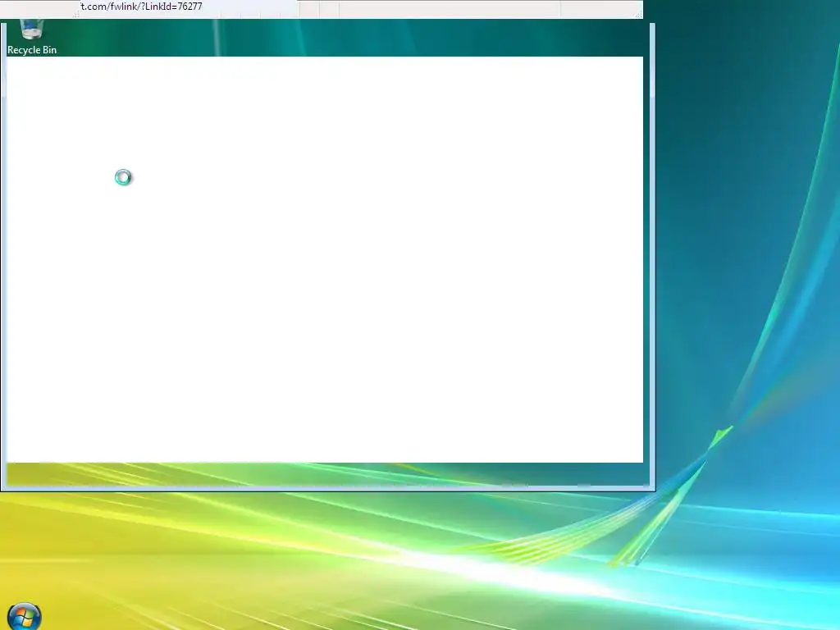The image size is (840, 630).
Task: Select the Recycle Bin desktop icon
Action: coord(32,38)
